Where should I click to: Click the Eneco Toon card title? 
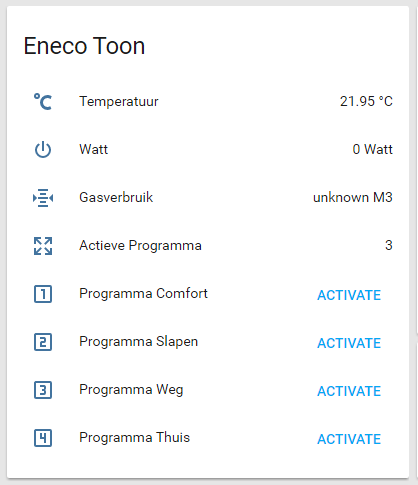pos(84,46)
